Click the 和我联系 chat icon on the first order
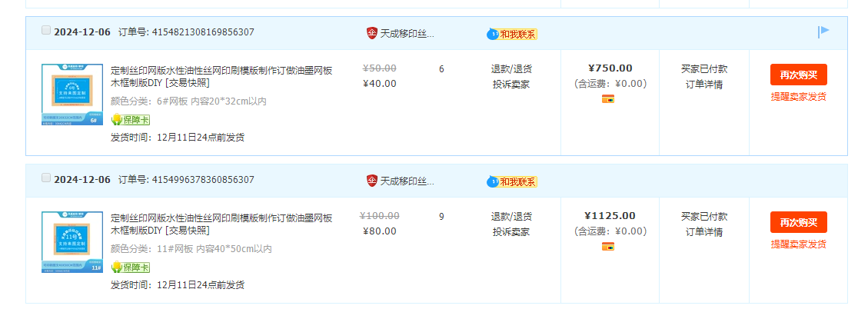Screen dimensions: 868x309 click(x=512, y=35)
